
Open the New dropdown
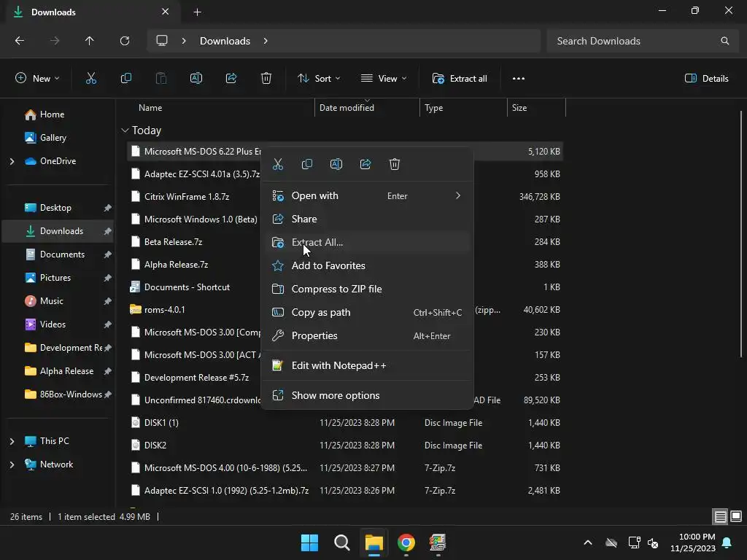point(37,79)
